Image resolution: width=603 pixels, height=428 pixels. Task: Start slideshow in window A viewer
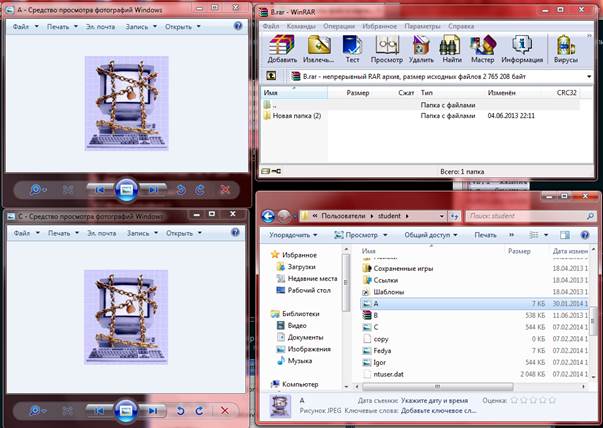click(126, 190)
